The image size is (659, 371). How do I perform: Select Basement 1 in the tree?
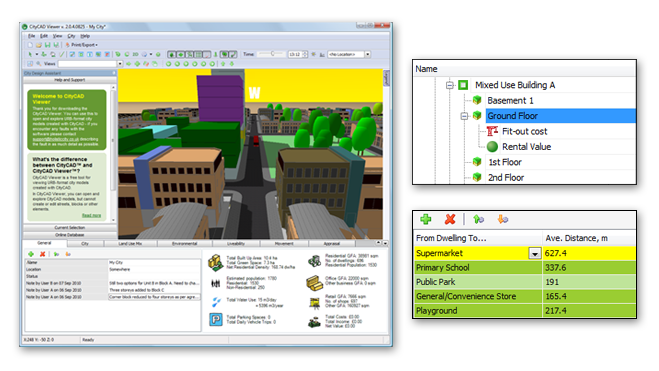click(510, 100)
